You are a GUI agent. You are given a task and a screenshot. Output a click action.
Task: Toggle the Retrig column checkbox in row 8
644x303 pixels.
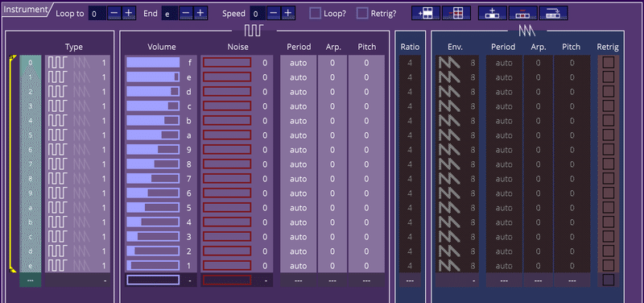pos(609,179)
